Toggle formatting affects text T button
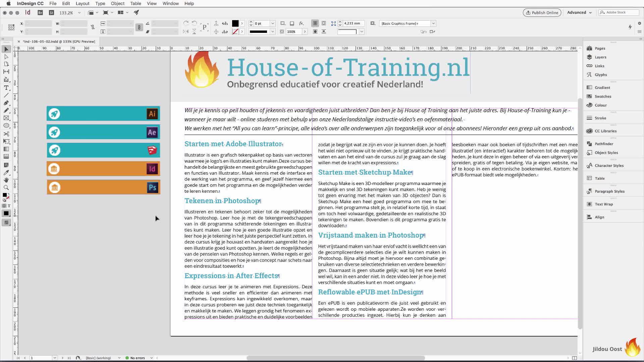 [9, 206]
